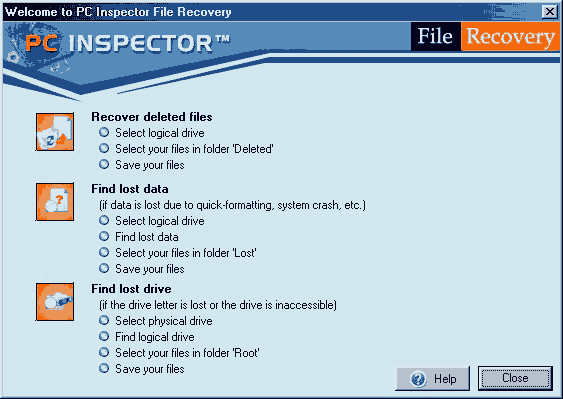
Task: Click the PC Inspector logo
Action: (127, 43)
